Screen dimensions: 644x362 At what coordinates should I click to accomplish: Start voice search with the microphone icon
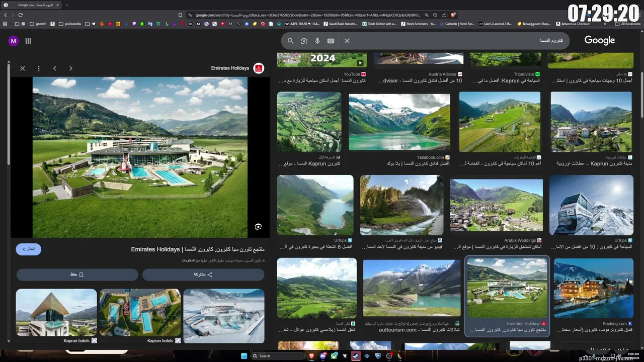[x=317, y=41]
